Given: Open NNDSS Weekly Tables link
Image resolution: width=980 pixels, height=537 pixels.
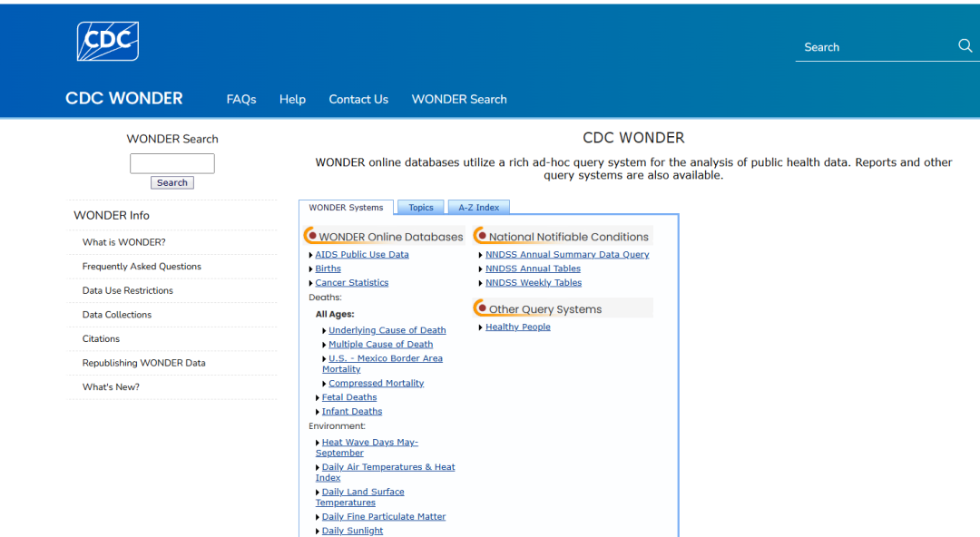Looking at the screenshot, I should [534, 283].
